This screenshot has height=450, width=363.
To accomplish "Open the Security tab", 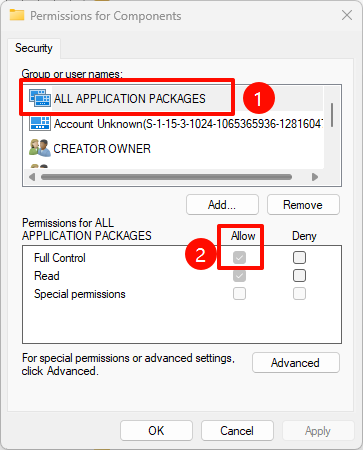I will (34, 48).
